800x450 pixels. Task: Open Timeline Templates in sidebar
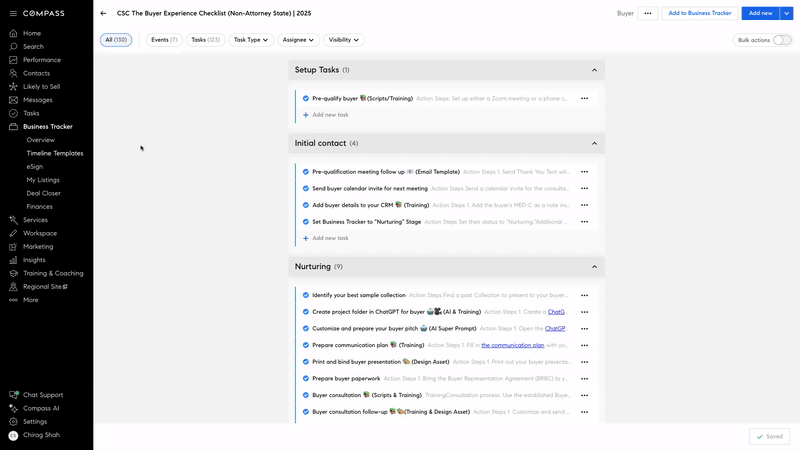[x=55, y=153]
